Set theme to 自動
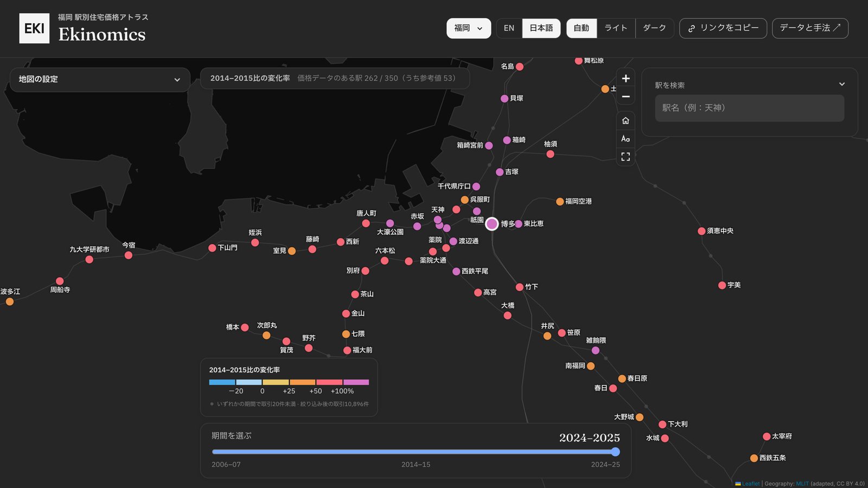 (582, 28)
